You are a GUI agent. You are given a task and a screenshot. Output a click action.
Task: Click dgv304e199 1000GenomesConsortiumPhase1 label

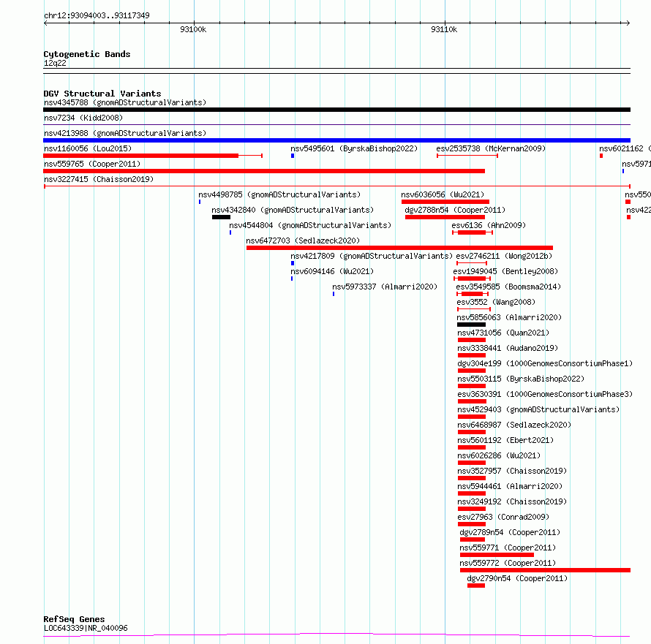coord(545,363)
